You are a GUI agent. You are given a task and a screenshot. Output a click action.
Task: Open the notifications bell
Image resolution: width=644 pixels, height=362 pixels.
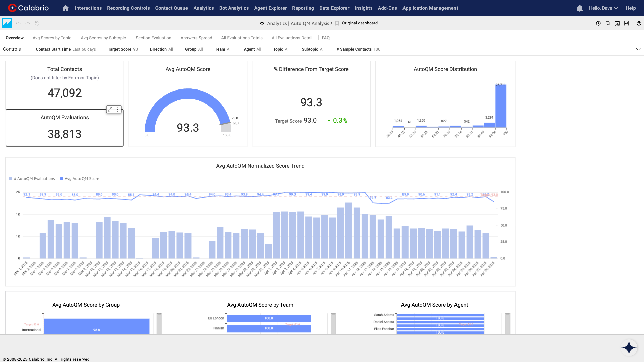pyautogui.click(x=579, y=8)
